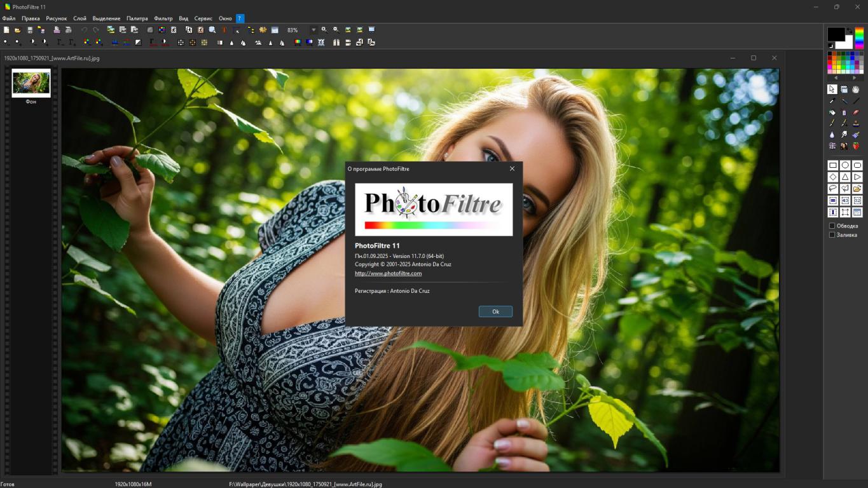Choose the Ellipse selection shape
The image size is (868, 488).
tap(845, 165)
